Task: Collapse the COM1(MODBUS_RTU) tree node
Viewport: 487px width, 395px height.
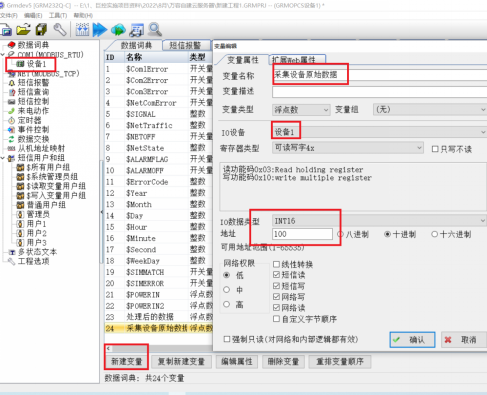Action: pos(3,54)
